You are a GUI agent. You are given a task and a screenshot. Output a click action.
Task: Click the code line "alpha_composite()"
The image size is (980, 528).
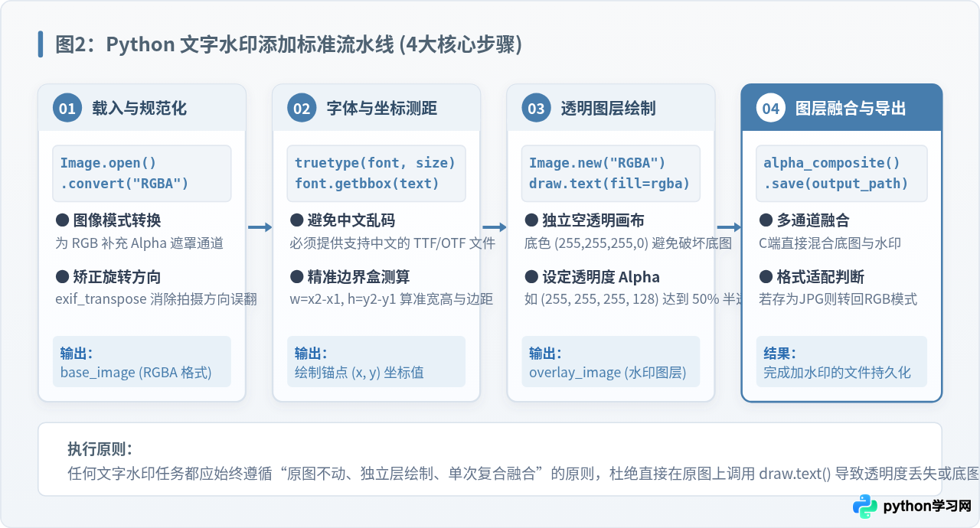pyautogui.click(x=831, y=163)
